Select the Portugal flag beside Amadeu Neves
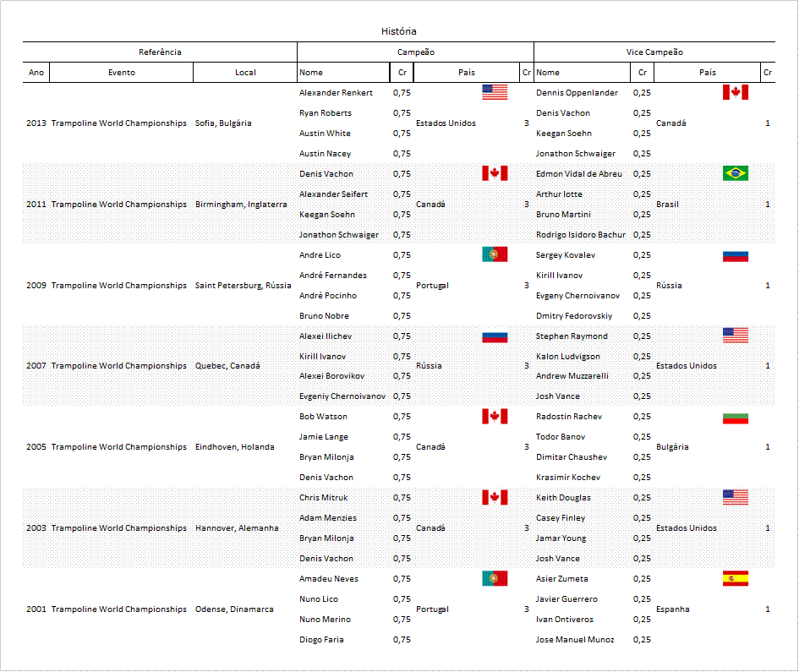Screen dimensions: 799x672 (x=495, y=578)
